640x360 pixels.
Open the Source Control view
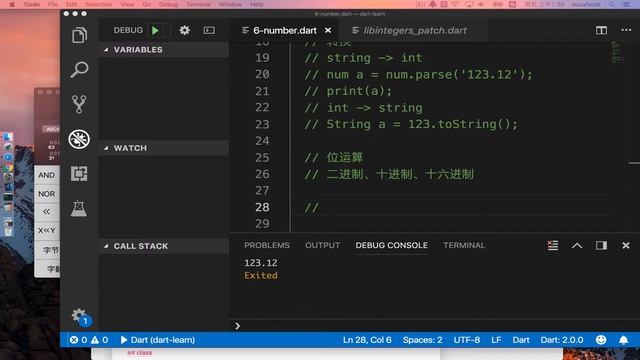[79, 104]
